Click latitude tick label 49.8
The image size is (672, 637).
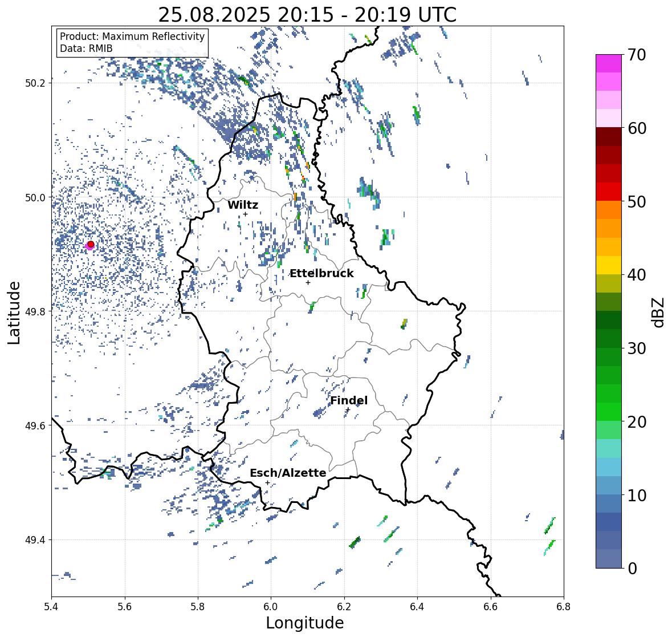35,311
